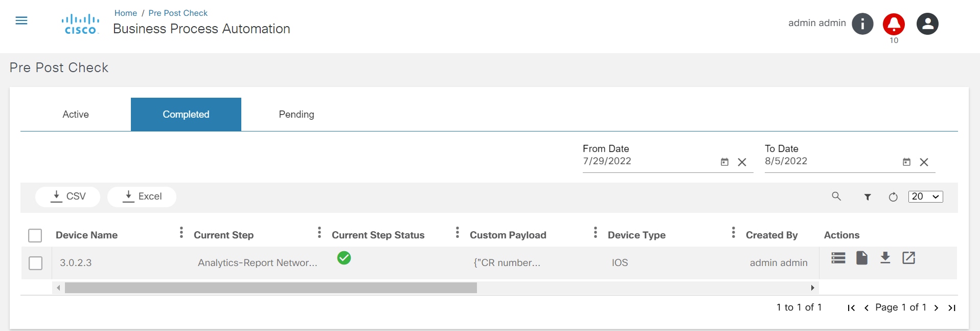Viewport: 980px width, 331px height.
Task: Refresh the table with reload icon
Action: 893,197
